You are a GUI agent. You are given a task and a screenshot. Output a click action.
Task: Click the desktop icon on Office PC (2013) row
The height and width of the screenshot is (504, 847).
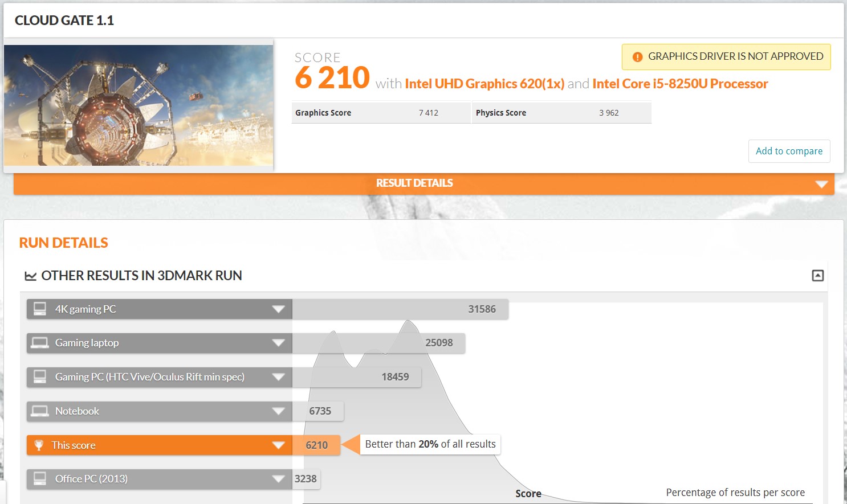click(x=40, y=478)
